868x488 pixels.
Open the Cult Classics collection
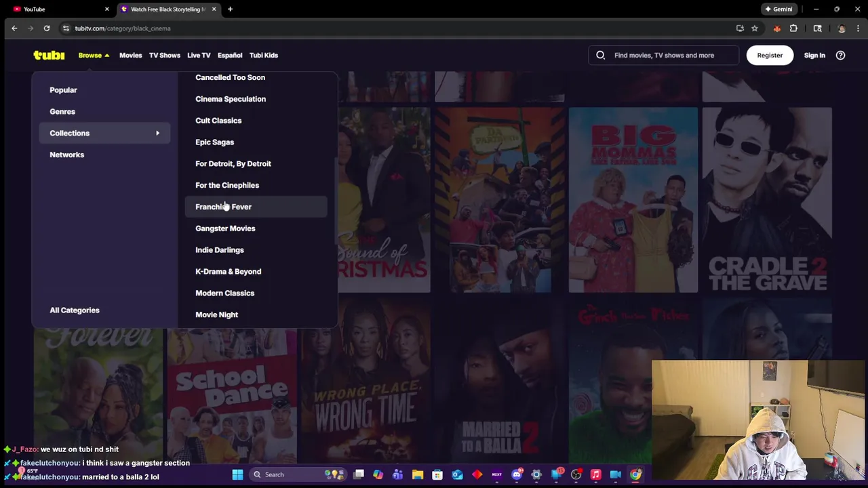pos(218,121)
